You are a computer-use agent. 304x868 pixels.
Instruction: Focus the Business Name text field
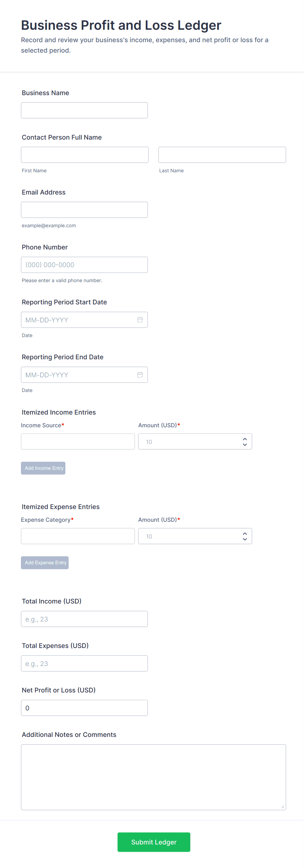click(x=84, y=111)
